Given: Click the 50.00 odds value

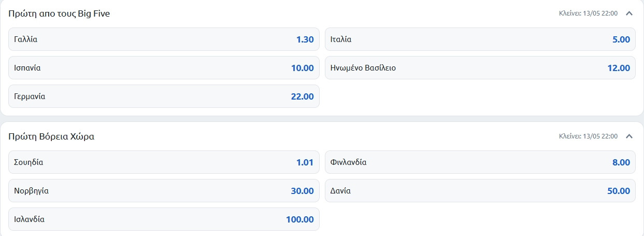Looking at the screenshot, I should [618, 191].
